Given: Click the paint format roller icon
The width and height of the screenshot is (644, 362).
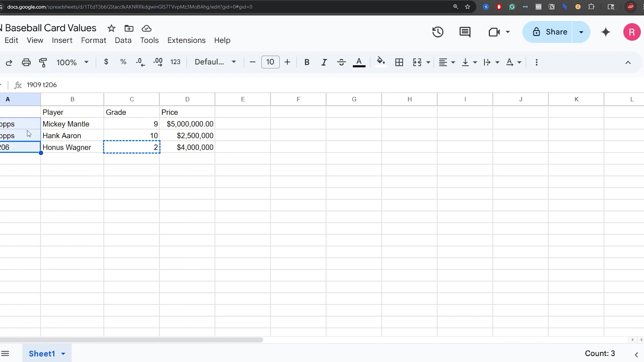Looking at the screenshot, I should click(x=43, y=62).
